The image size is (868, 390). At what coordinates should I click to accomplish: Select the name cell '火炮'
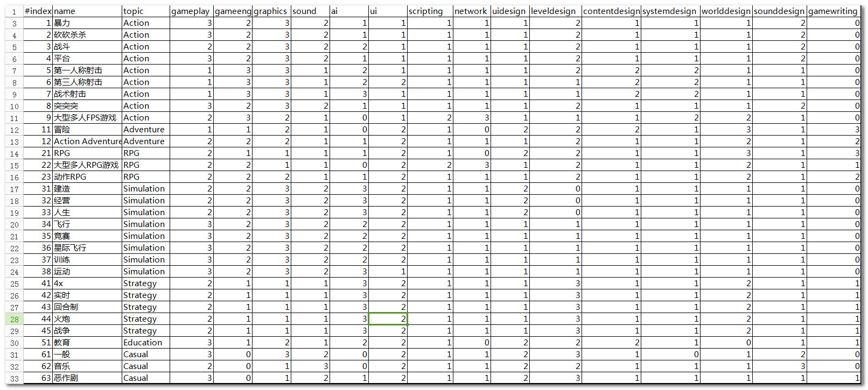(x=87, y=319)
